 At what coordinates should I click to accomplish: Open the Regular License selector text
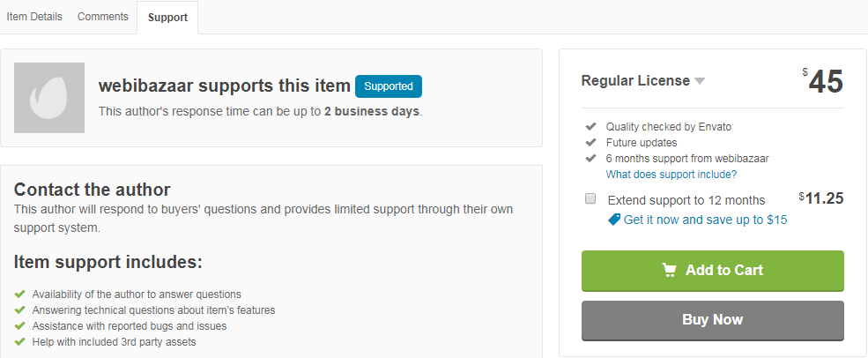[x=635, y=81]
